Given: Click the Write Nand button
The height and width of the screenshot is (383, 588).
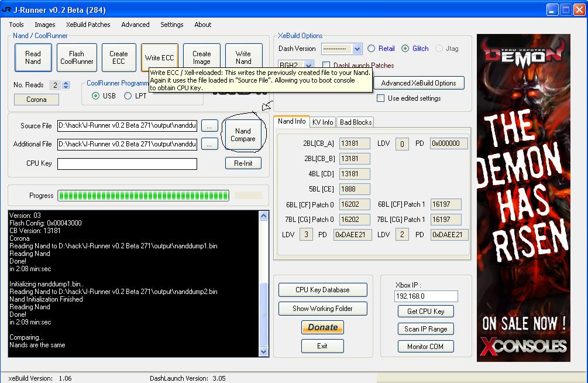Looking at the screenshot, I should click(x=243, y=57).
